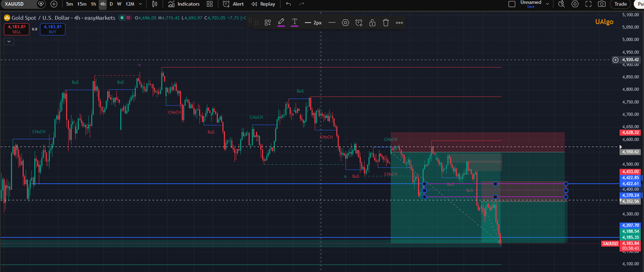The width and height of the screenshot is (644, 272).
Task: Click the XAUUSD last price tag
Action: (x=610, y=244)
